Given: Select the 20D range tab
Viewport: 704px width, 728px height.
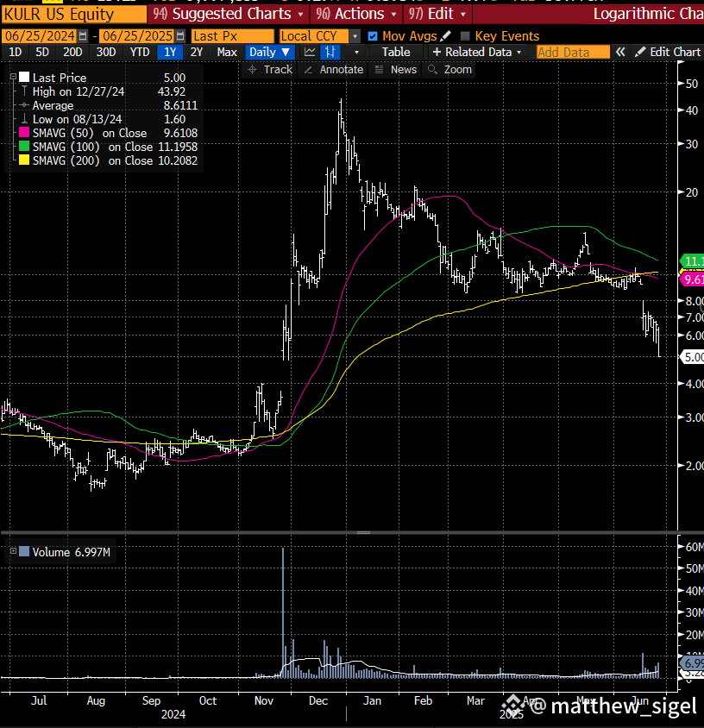Looking at the screenshot, I should (72, 52).
